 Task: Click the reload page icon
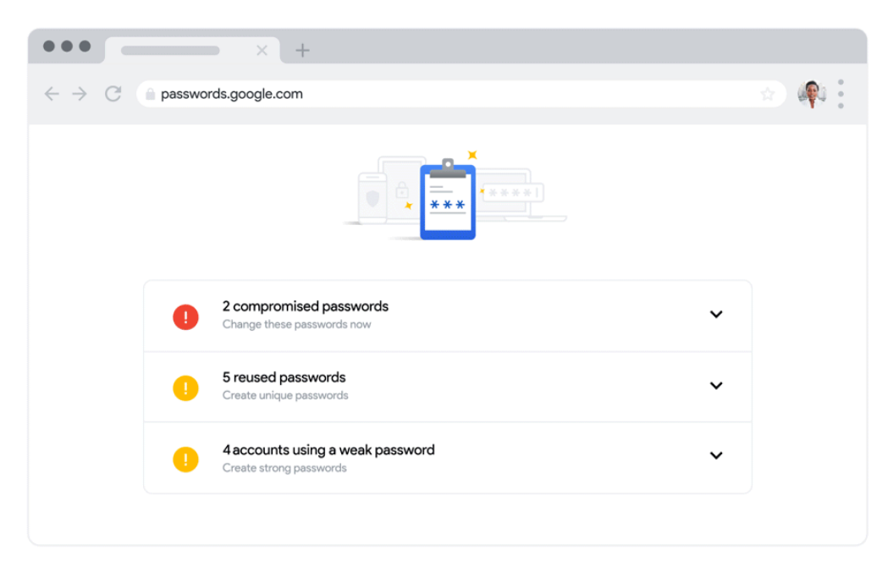113,94
